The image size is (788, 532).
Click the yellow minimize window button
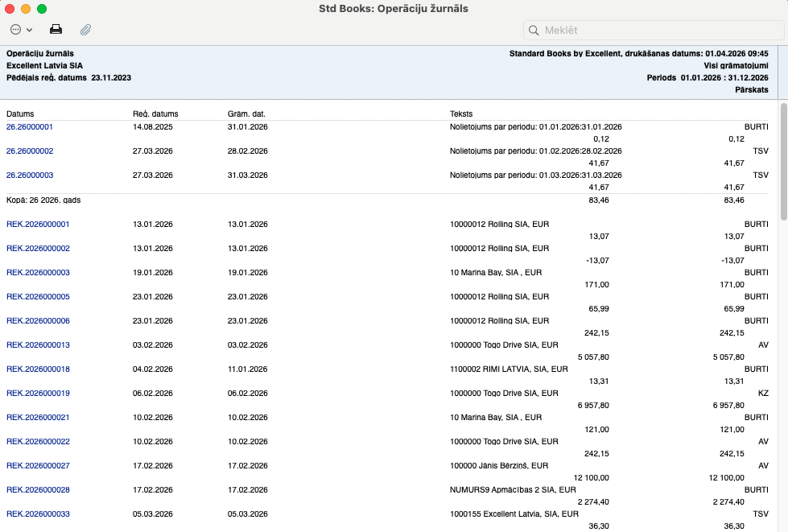(26, 9)
